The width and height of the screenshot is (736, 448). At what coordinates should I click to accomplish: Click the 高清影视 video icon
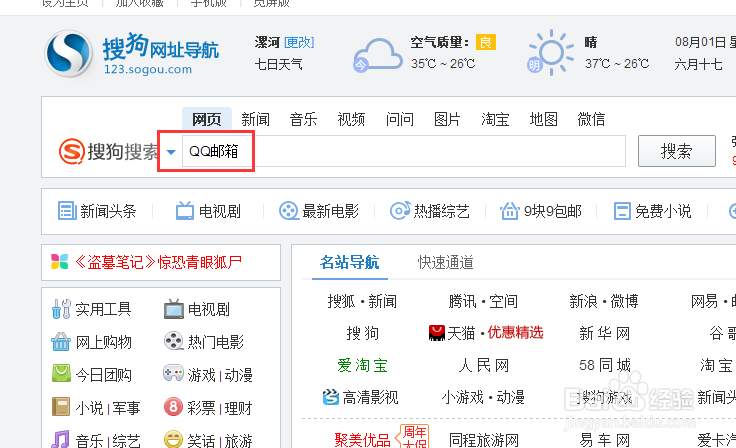[x=330, y=397]
